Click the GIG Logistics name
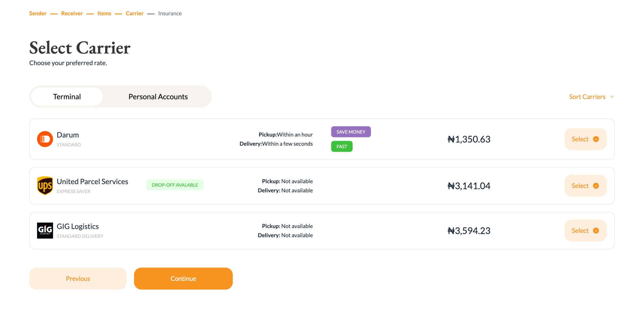Screen dimensions: 644x312 [78, 226]
